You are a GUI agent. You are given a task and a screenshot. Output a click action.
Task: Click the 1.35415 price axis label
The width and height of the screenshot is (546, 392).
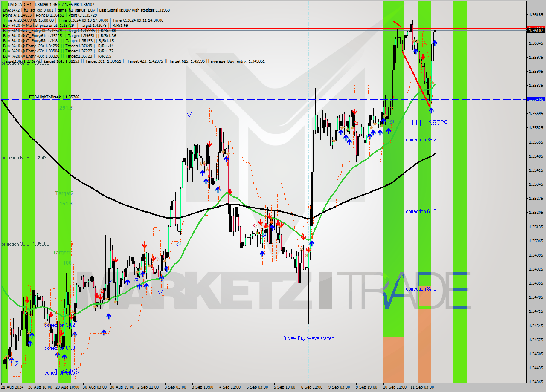click(x=535, y=170)
